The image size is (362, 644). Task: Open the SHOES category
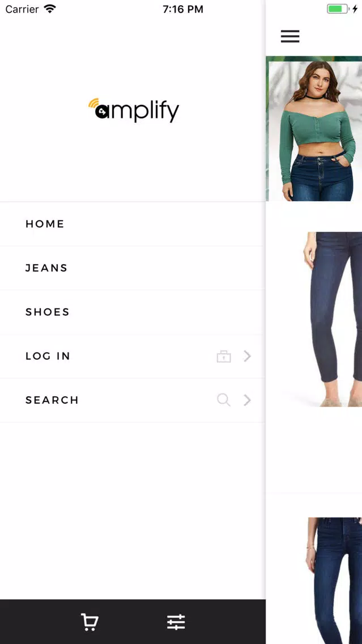tap(132, 312)
